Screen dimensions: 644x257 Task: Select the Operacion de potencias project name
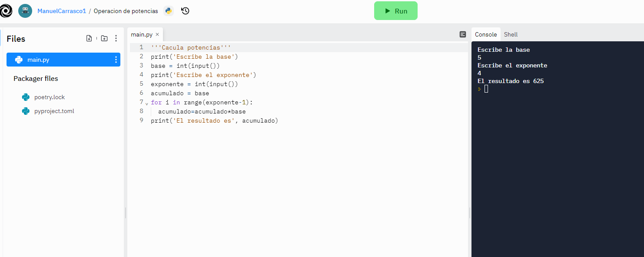click(126, 11)
